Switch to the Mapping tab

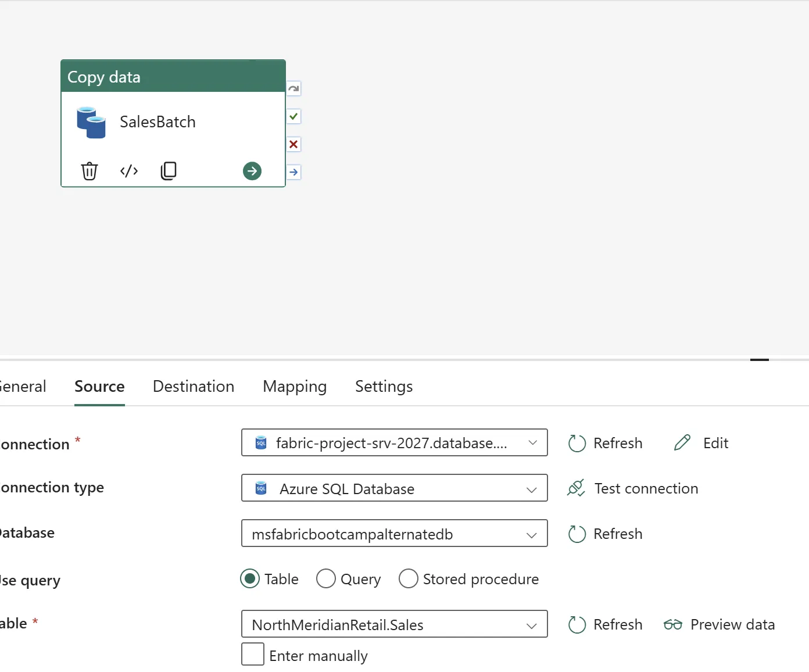295,387
